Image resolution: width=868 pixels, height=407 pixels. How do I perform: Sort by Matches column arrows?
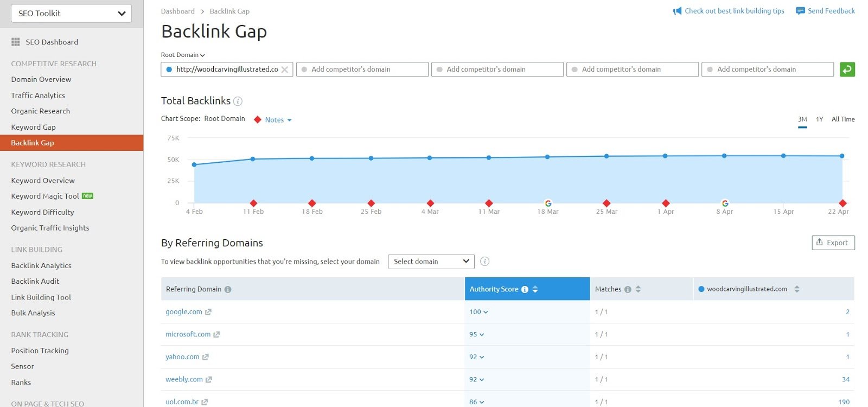point(638,289)
